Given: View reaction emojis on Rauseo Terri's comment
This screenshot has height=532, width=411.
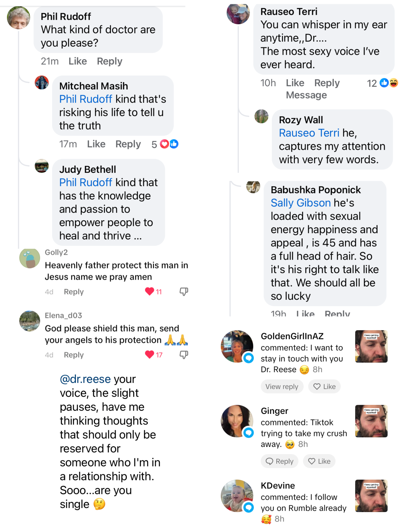Looking at the screenshot, I should point(389,83).
